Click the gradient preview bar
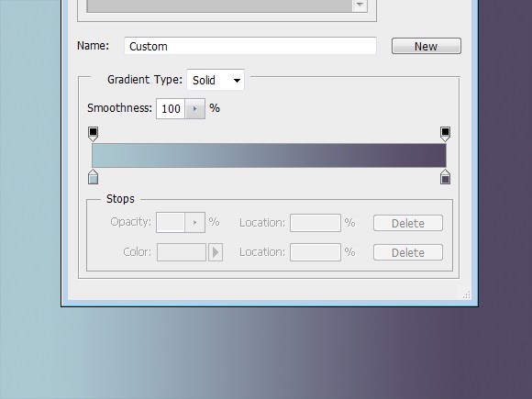Viewport: 532px width, 399px height. (x=269, y=155)
